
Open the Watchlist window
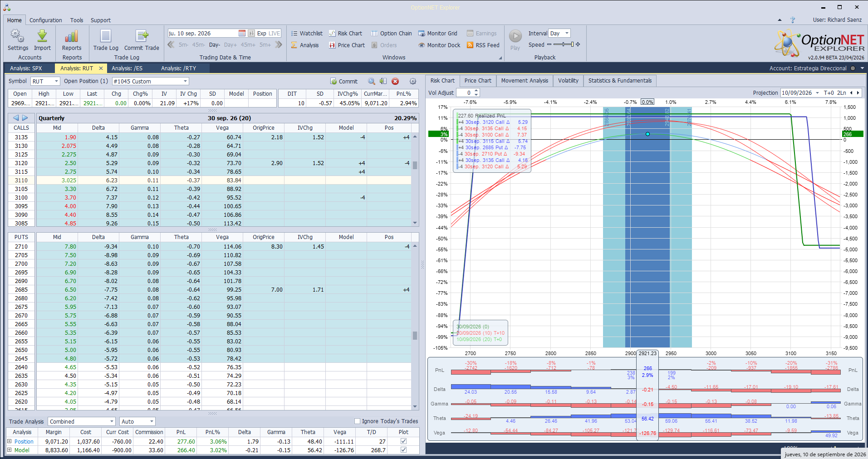(307, 33)
